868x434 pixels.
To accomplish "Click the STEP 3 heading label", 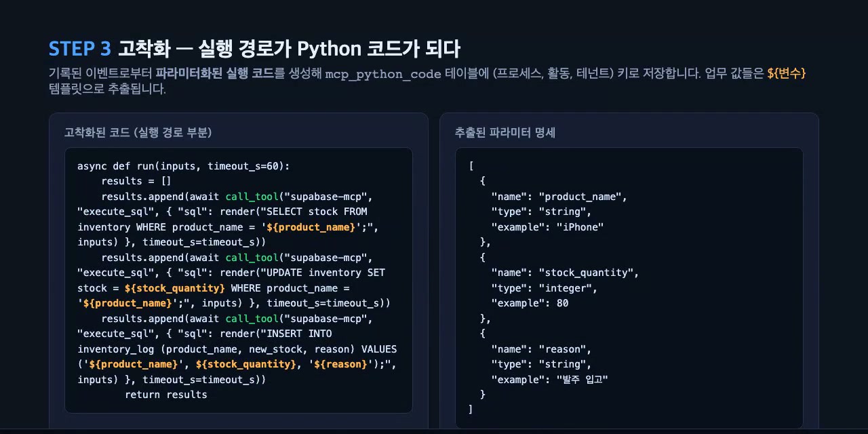I will (x=79, y=49).
